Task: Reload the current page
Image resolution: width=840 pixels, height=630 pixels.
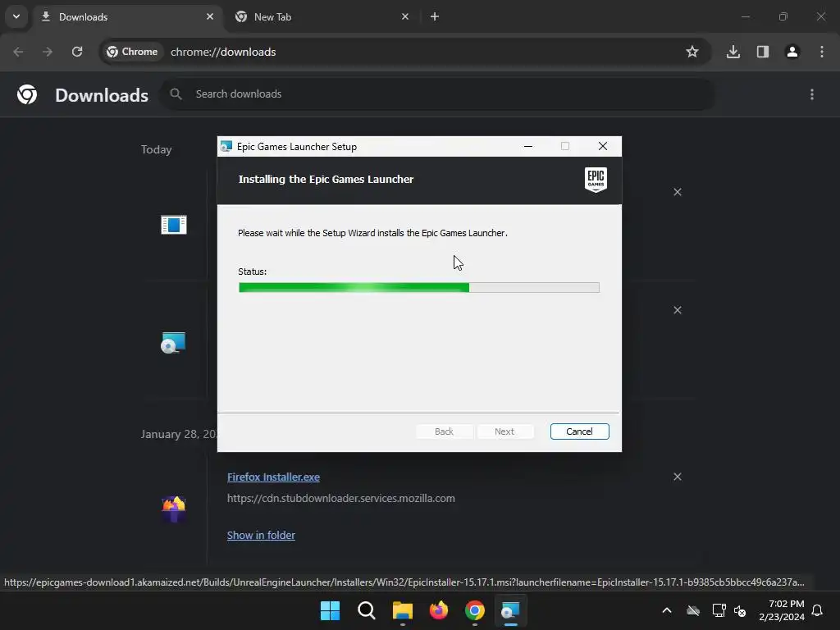Action: coord(77,52)
